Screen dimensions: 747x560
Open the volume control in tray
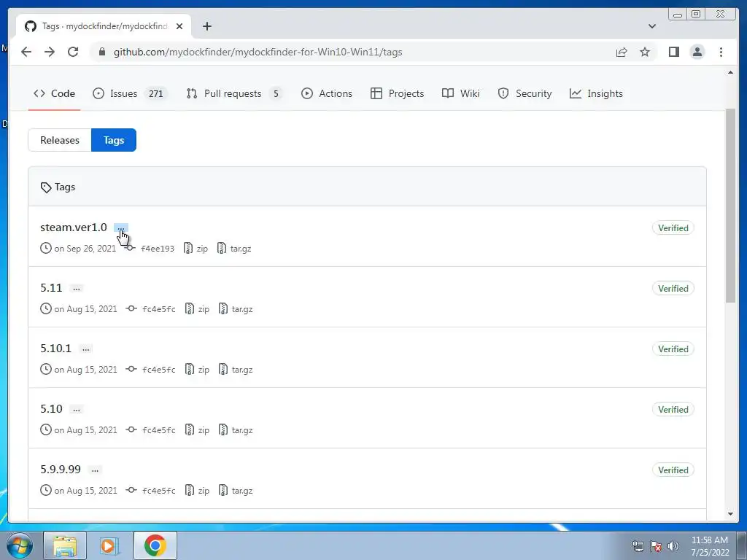(x=673, y=545)
